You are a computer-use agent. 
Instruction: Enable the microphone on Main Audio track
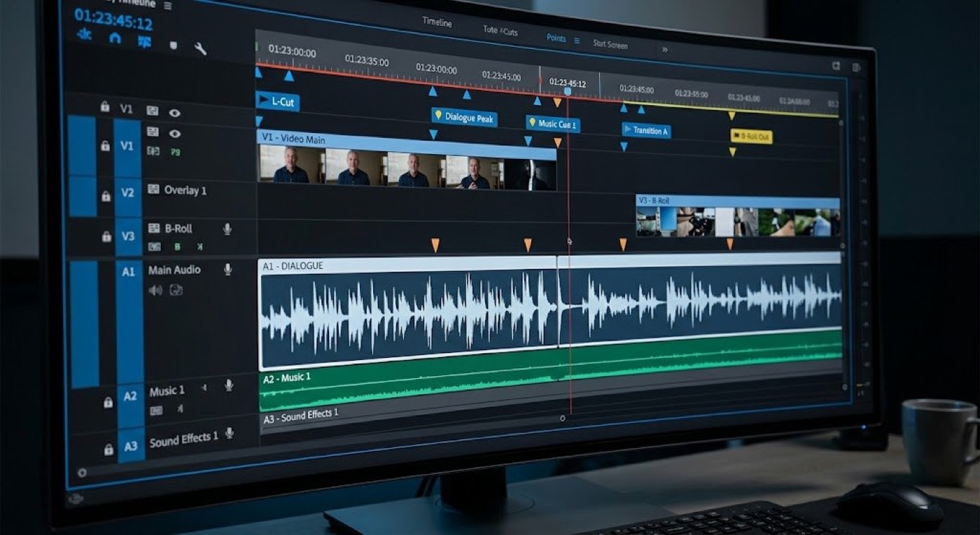[227, 270]
